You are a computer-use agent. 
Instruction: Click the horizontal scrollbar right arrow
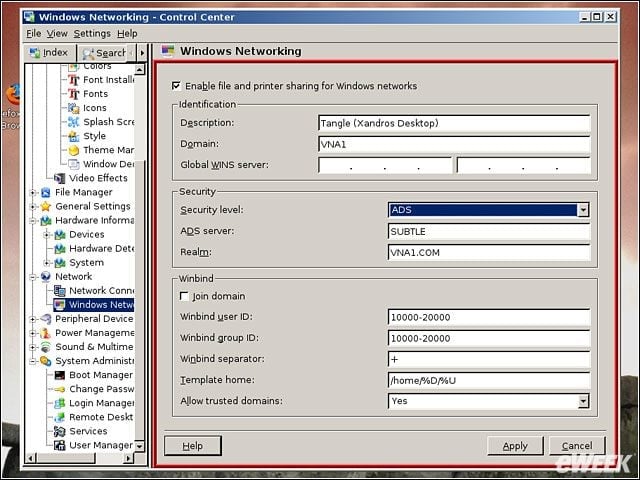click(x=128, y=458)
